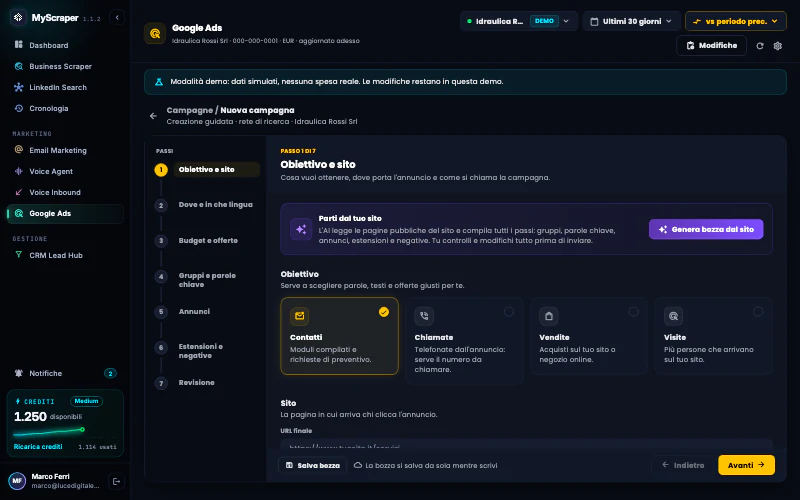
Task: Click the notifications count badge 2
Action: pyautogui.click(x=110, y=373)
